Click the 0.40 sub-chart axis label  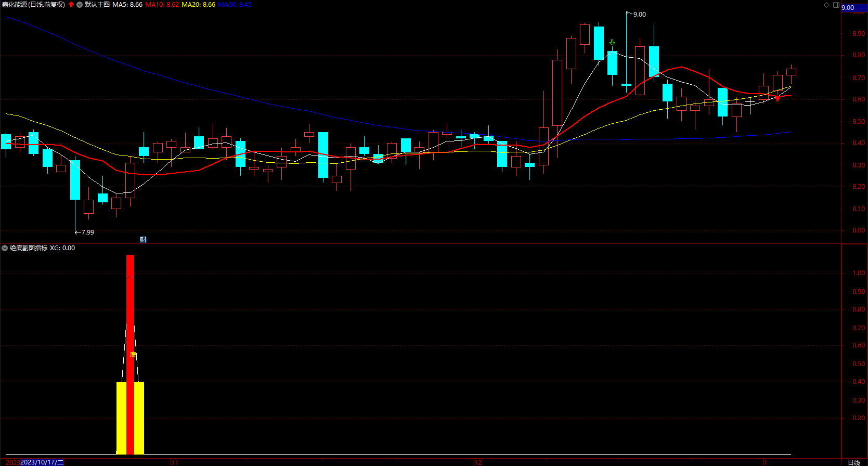coord(859,382)
